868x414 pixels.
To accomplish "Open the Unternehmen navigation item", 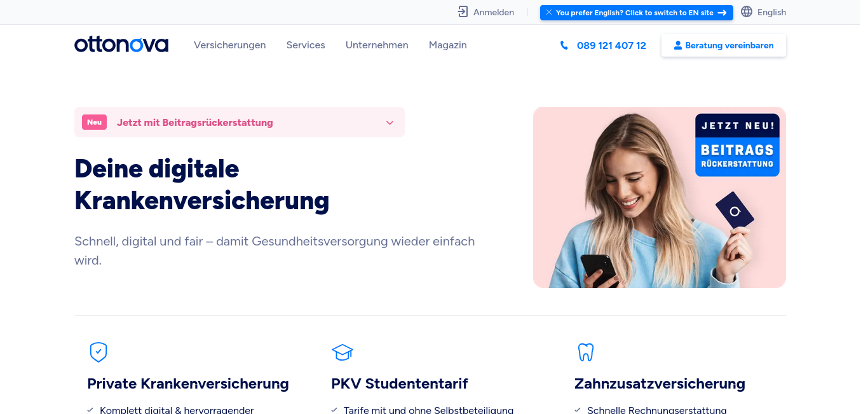I will pos(377,45).
